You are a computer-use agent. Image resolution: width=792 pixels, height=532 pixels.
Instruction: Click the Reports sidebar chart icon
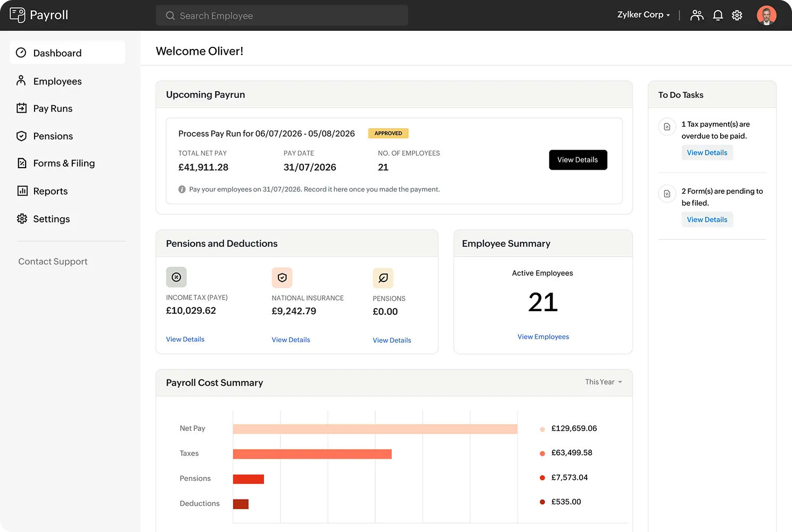point(22,190)
